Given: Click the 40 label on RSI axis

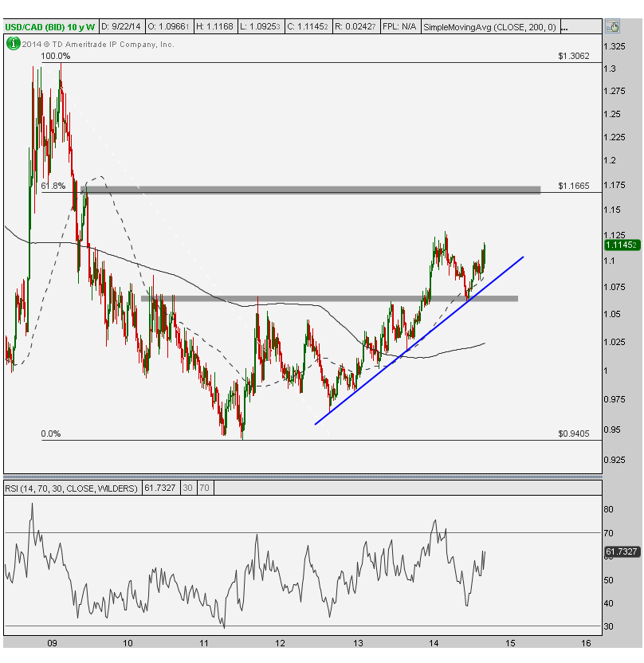Looking at the screenshot, I should 608,604.
